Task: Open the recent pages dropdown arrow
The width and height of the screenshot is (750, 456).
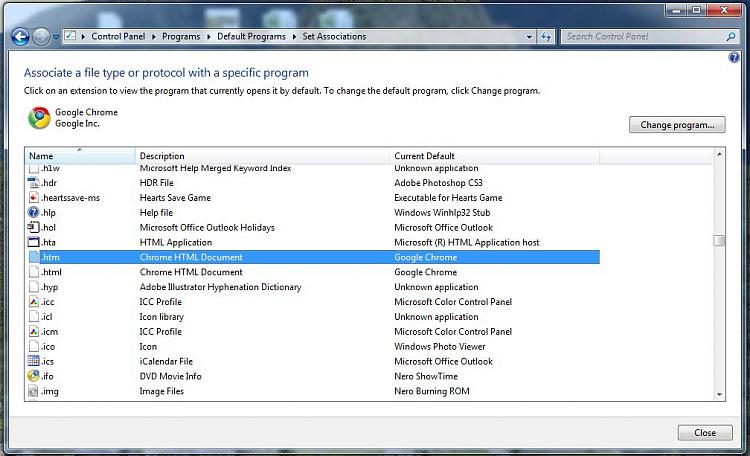Action: pos(55,37)
